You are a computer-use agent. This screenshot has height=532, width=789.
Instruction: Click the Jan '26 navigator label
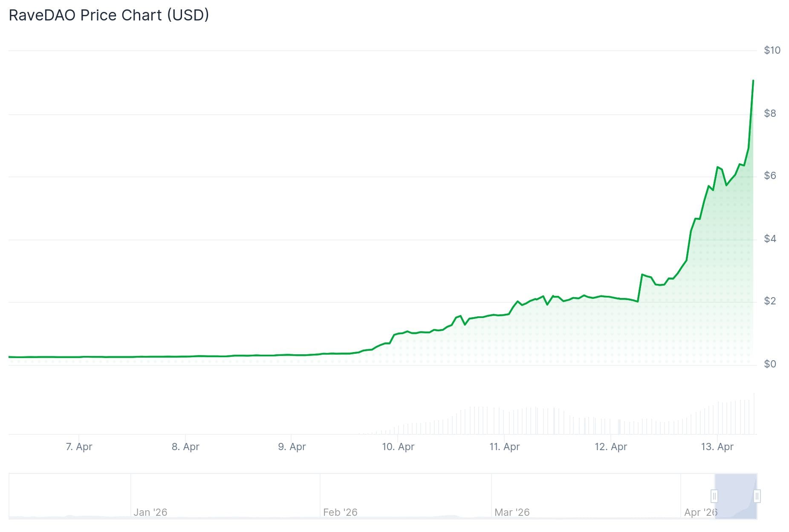pos(150,512)
